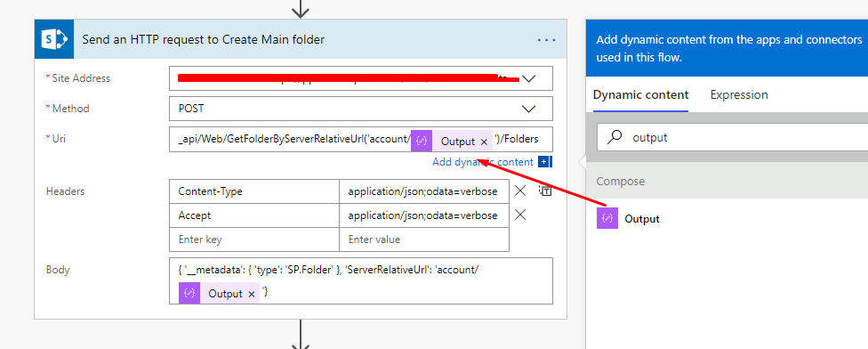This screenshot has width=868, height=349.
Task: Select the POST method field
Action: pos(361,109)
